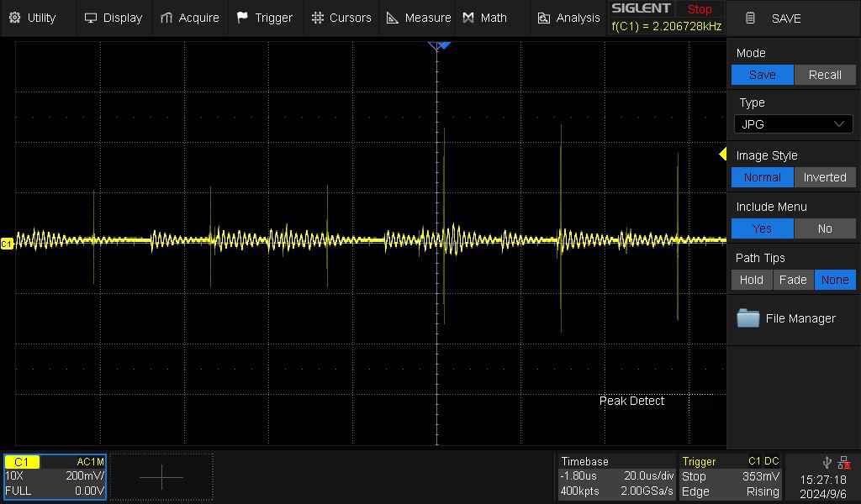
Task: Select Save mode
Action: tap(762, 75)
